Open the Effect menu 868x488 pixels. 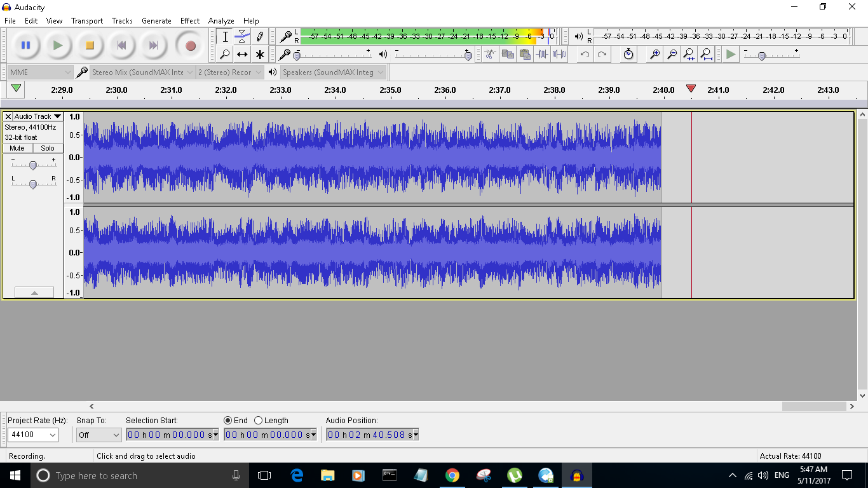pyautogui.click(x=190, y=21)
